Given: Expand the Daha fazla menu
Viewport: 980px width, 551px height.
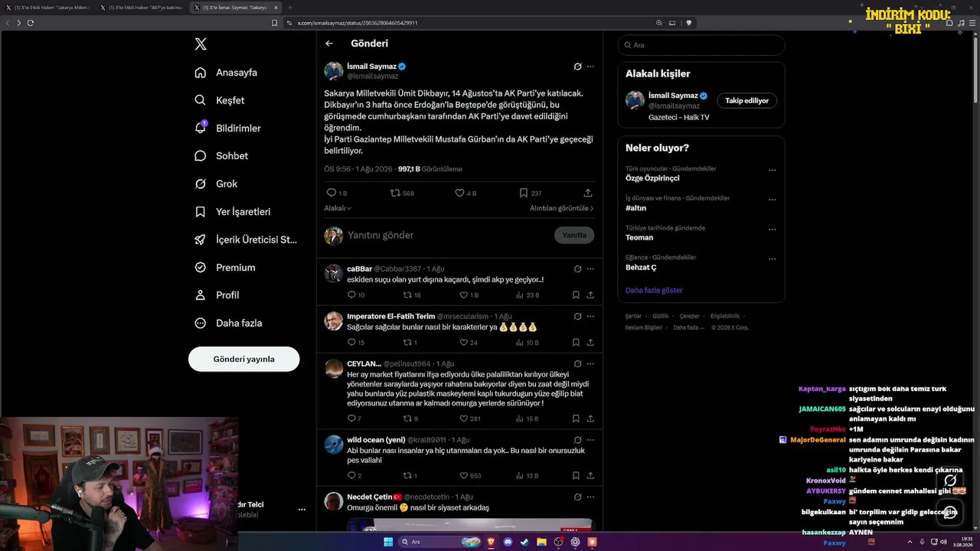Looking at the screenshot, I should click(x=229, y=323).
